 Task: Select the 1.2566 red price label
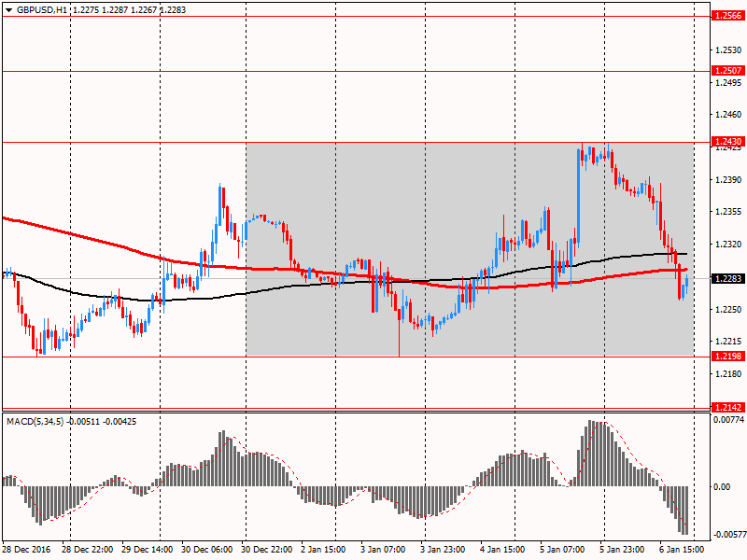click(x=727, y=16)
